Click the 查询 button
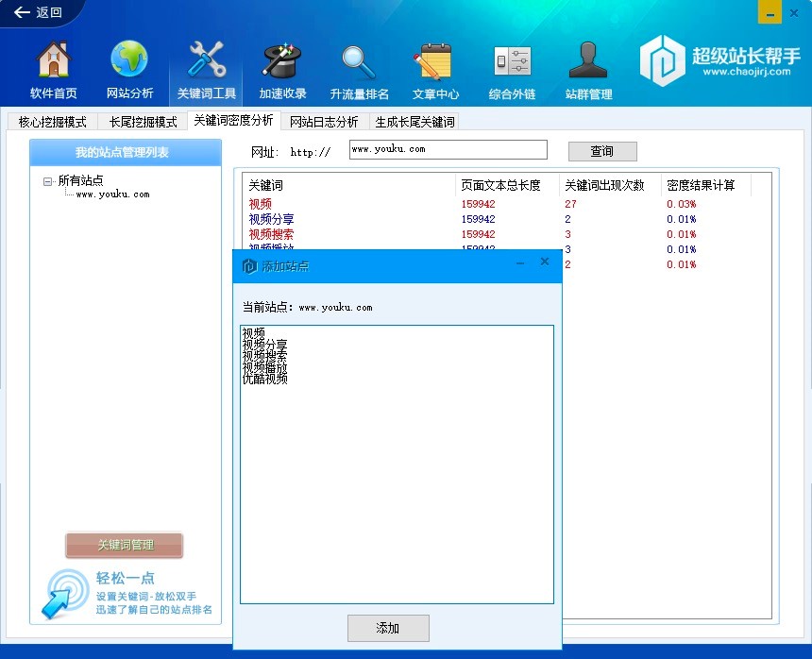 [x=601, y=151]
